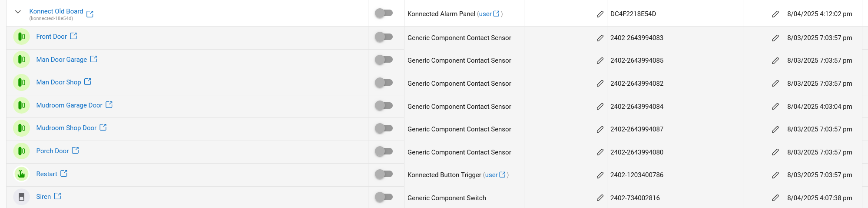Viewport: 868px width, 208px height.
Task: Open the Mudroom Garage Door device link
Action: 69,105
